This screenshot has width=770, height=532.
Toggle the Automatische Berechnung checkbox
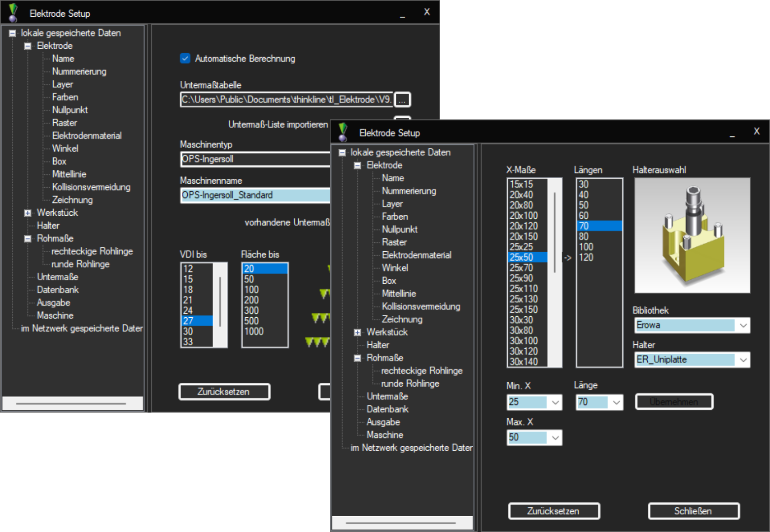(x=185, y=58)
